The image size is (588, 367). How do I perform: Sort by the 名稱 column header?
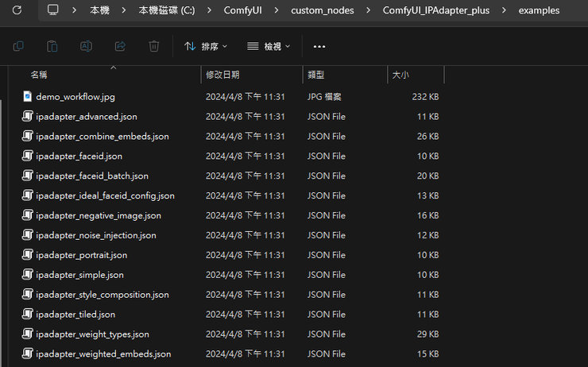pyautogui.click(x=39, y=75)
